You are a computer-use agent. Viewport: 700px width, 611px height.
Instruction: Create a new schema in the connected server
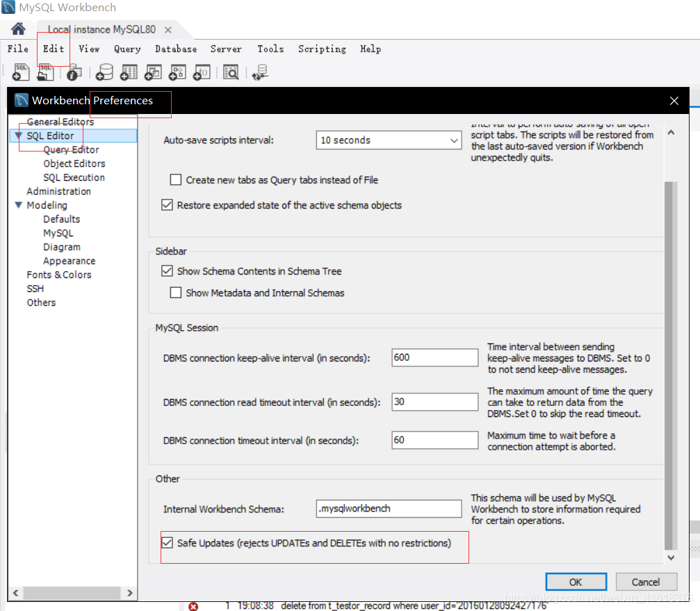point(104,72)
